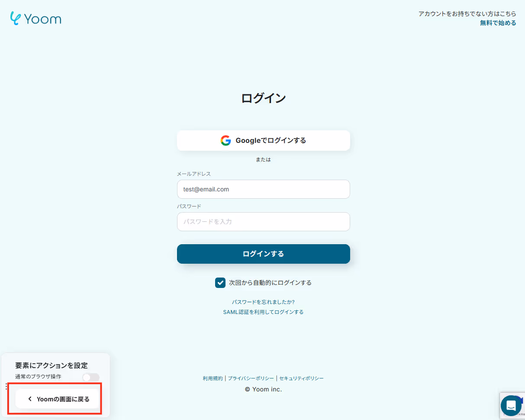Click Yoomの画面に戻る button
This screenshot has height=420, width=525.
coord(58,399)
